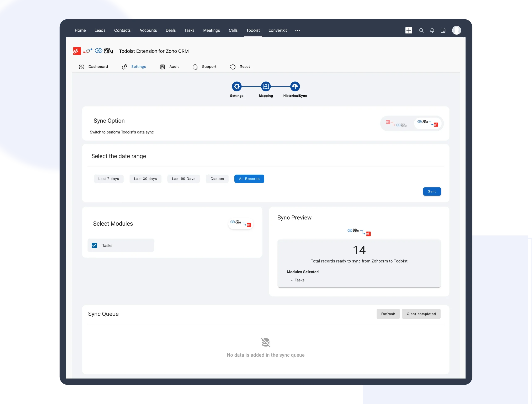Click the Settings gear step icon
Screen dimensions: 532x404
(x=237, y=86)
